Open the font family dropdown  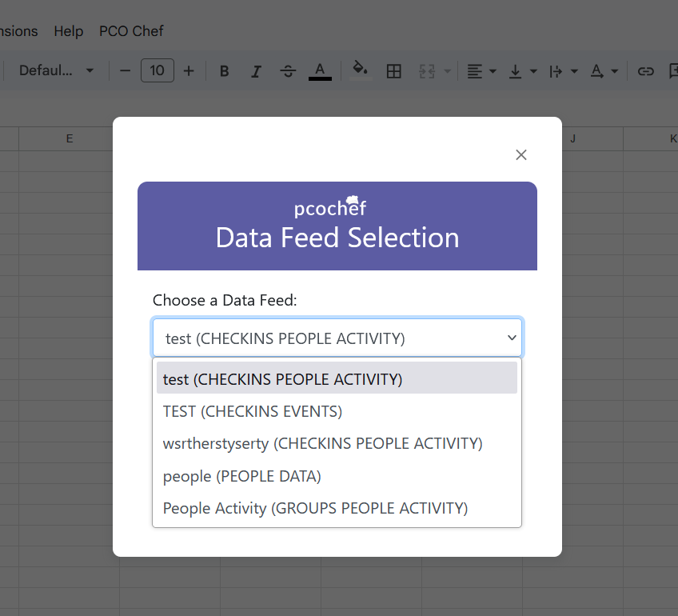pos(56,70)
